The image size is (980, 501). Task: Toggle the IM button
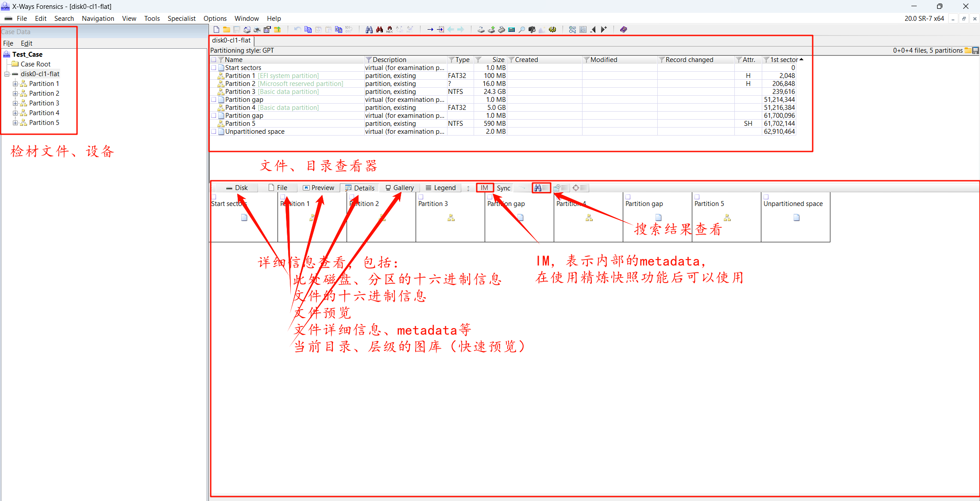(485, 188)
